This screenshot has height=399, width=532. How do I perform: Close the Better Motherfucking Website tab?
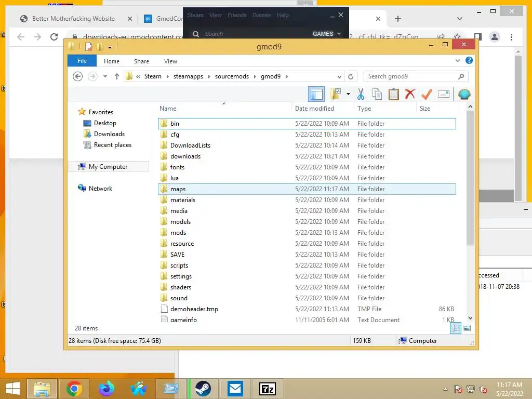[129, 19]
